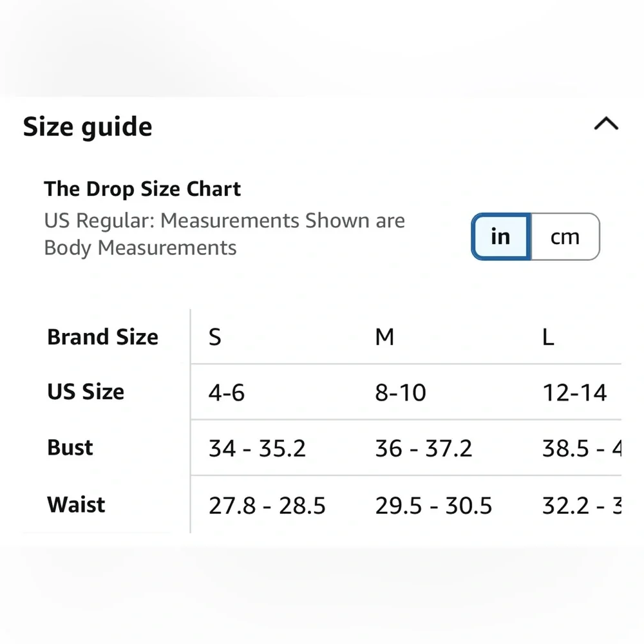This screenshot has width=644, height=644.
Task: Click the Brand Size row label
Action: (x=102, y=337)
